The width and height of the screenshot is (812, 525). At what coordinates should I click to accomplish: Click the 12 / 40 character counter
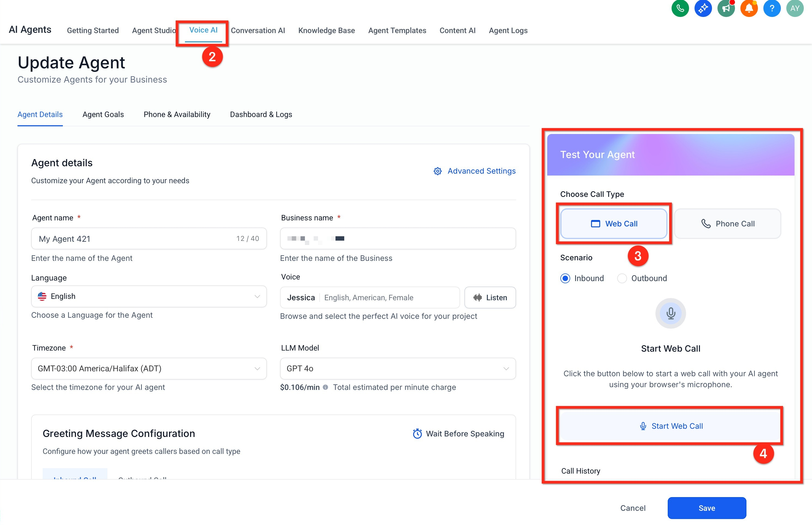click(248, 239)
